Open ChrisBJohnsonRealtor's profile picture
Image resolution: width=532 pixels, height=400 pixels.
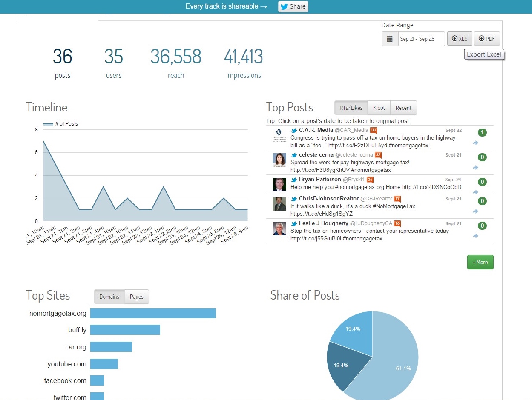point(279,204)
